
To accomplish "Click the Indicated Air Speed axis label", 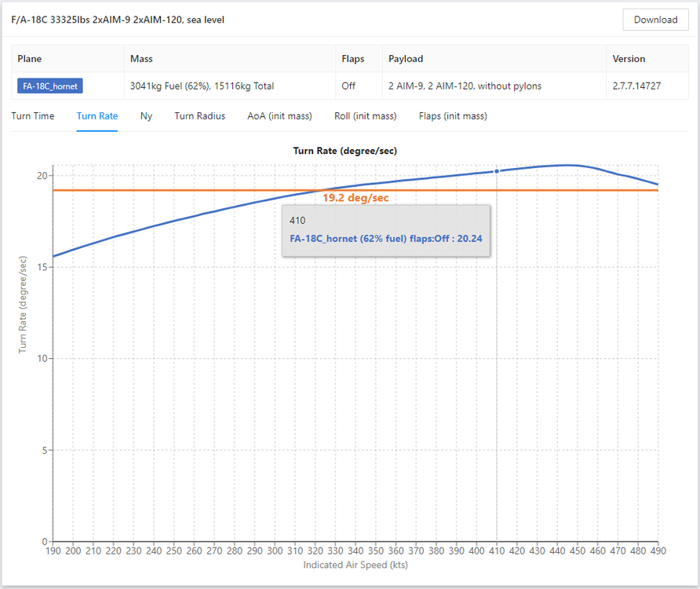I will tap(355, 565).
